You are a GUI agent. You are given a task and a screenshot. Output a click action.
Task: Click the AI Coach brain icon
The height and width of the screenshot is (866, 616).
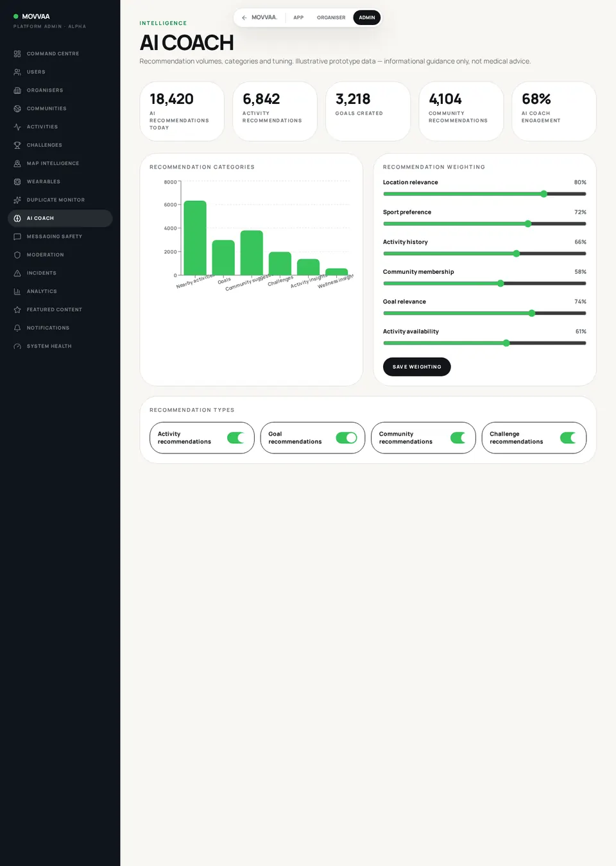(x=17, y=218)
